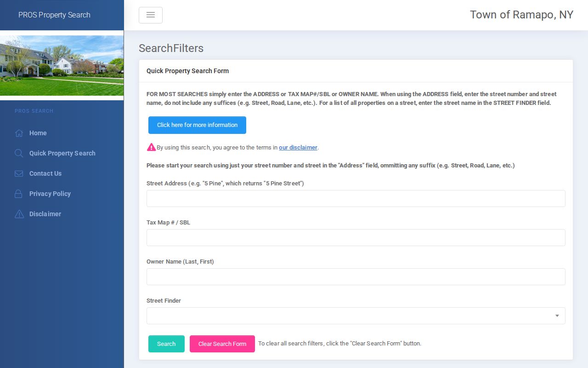
Task: Open the Contact Us menu item
Action: coord(45,173)
